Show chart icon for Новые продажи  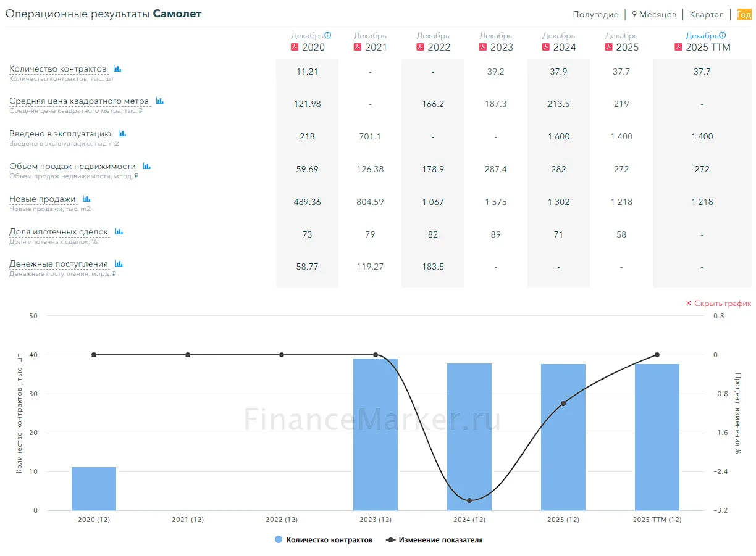click(x=86, y=199)
